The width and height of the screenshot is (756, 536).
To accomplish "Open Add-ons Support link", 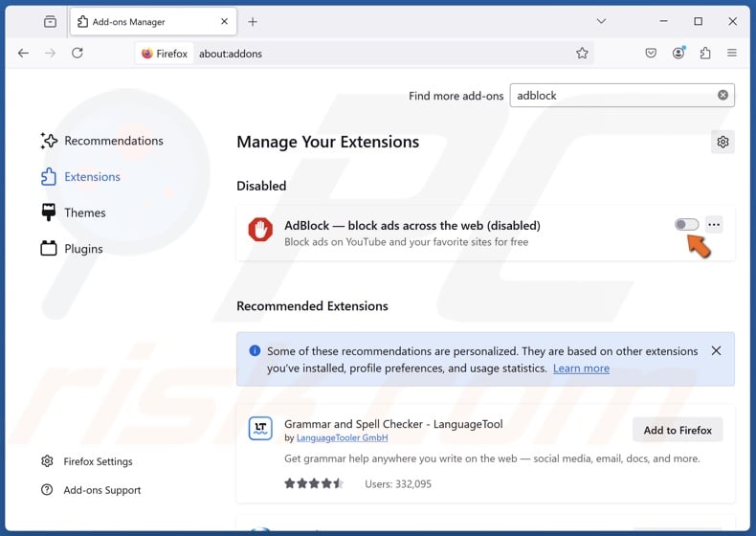I will pyautogui.click(x=91, y=490).
